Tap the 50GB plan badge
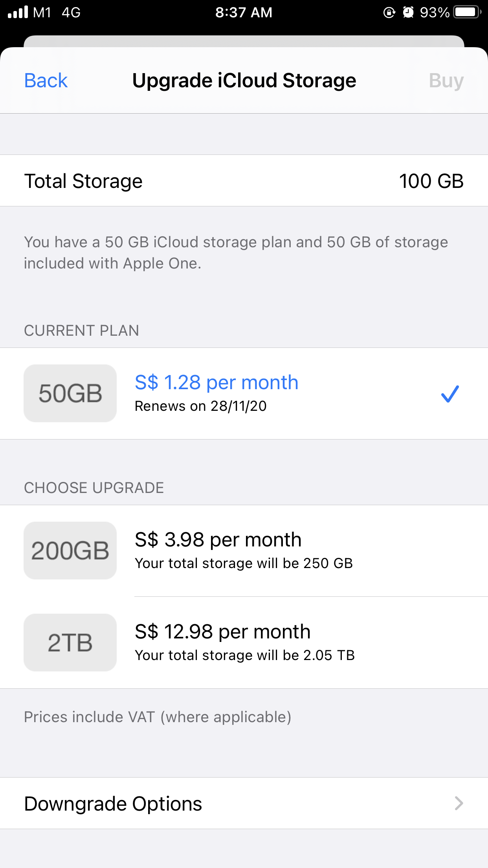The width and height of the screenshot is (488, 868). (70, 393)
